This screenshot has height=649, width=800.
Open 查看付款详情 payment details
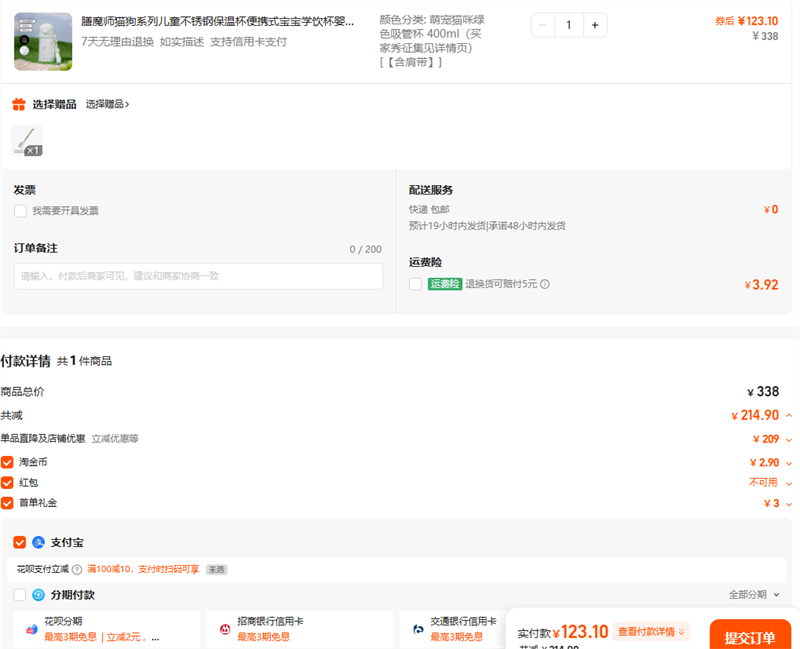tap(651, 632)
